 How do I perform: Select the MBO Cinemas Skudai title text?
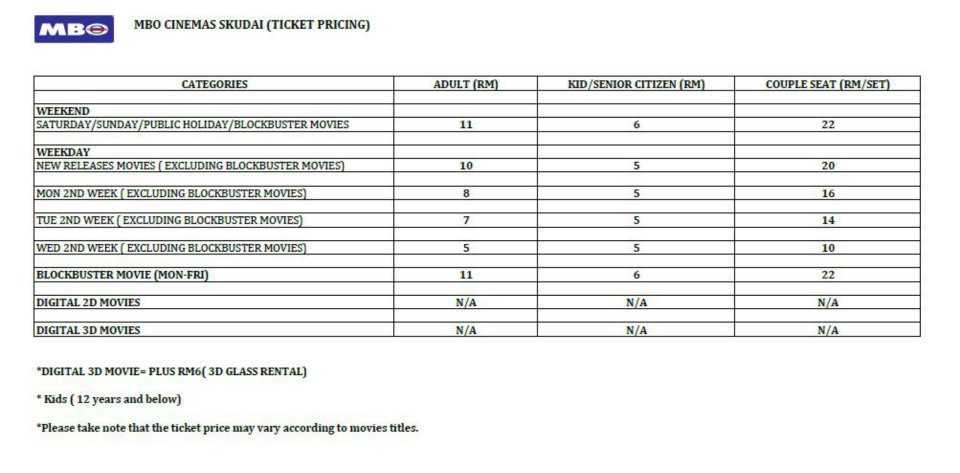[x=252, y=25]
